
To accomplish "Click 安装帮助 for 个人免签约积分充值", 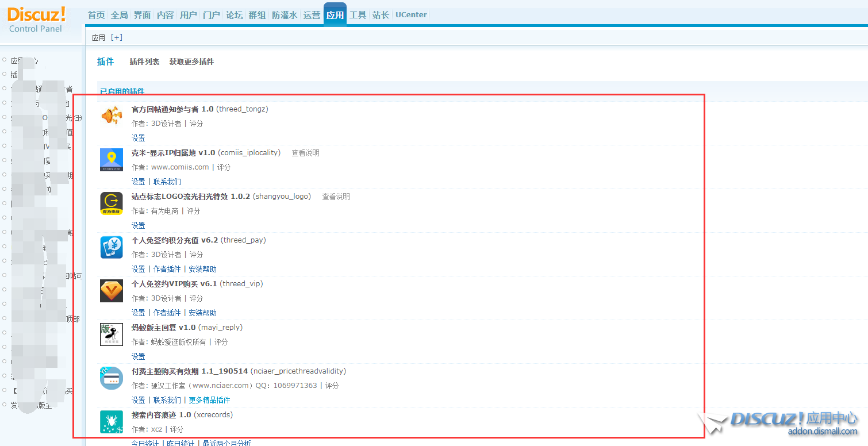I will coord(202,269).
